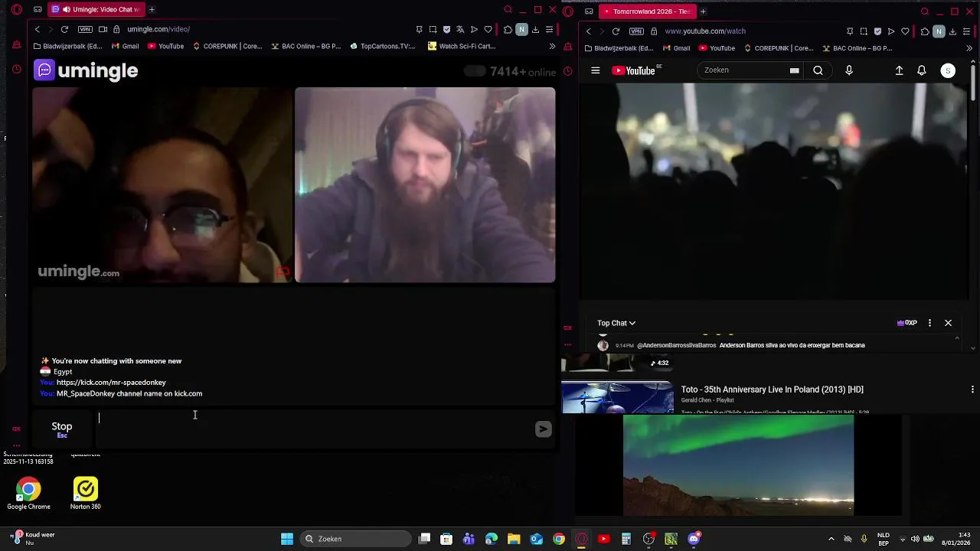Open new tab in YouTube window

[703, 11]
